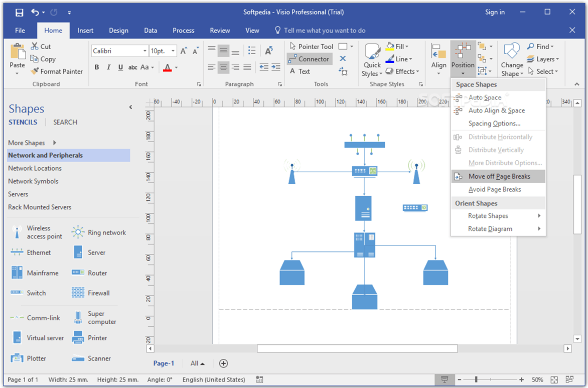Open the font size dropdown
Screen dimensions: 588x388
click(173, 51)
